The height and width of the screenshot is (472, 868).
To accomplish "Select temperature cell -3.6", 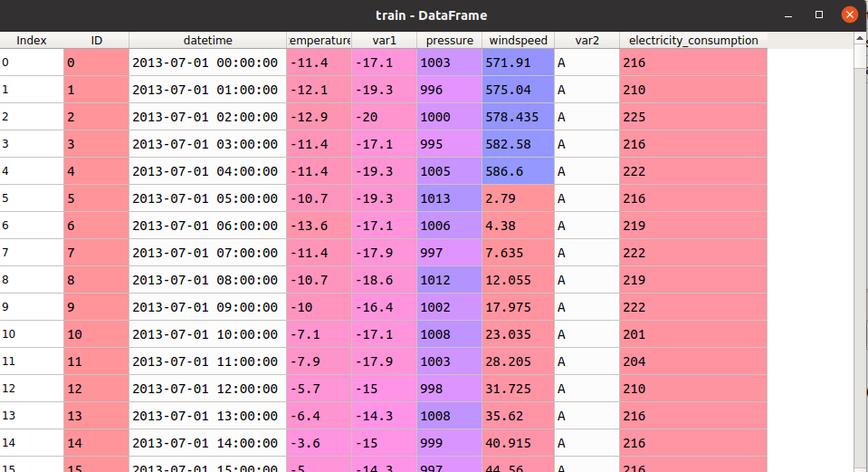I will click(x=319, y=443).
